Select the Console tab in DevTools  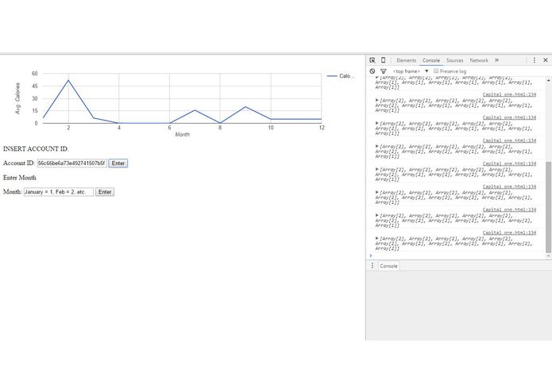431,60
